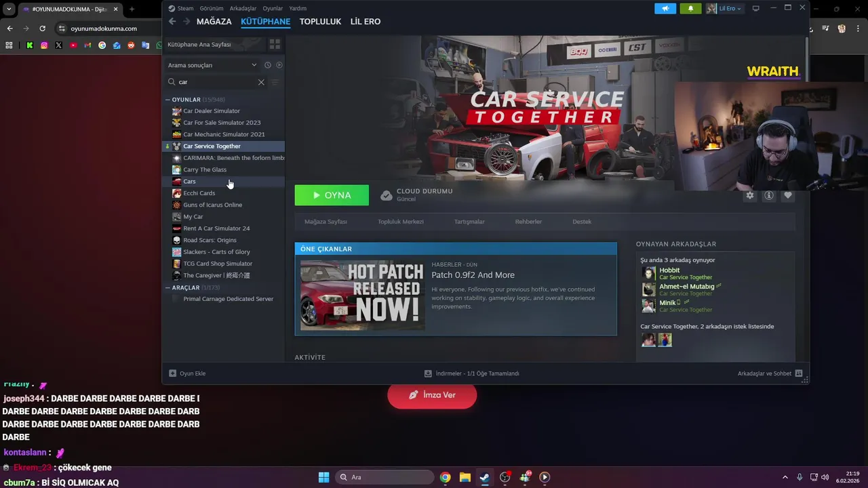This screenshot has width=868, height=488.
Task: Open Gmail bookmark in Chrome bookmarks bar
Action: tap(87, 45)
